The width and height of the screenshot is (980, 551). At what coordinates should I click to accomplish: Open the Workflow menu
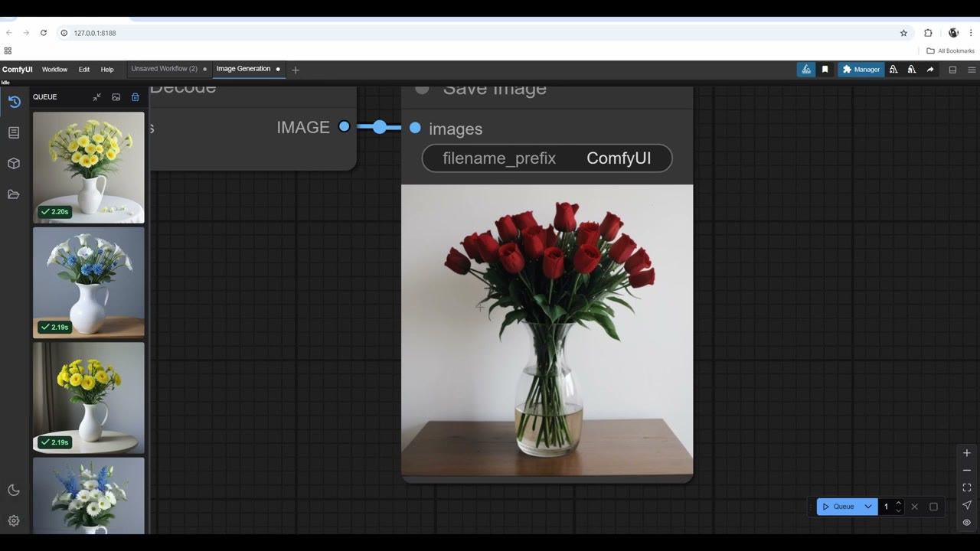tap(54, 70)
